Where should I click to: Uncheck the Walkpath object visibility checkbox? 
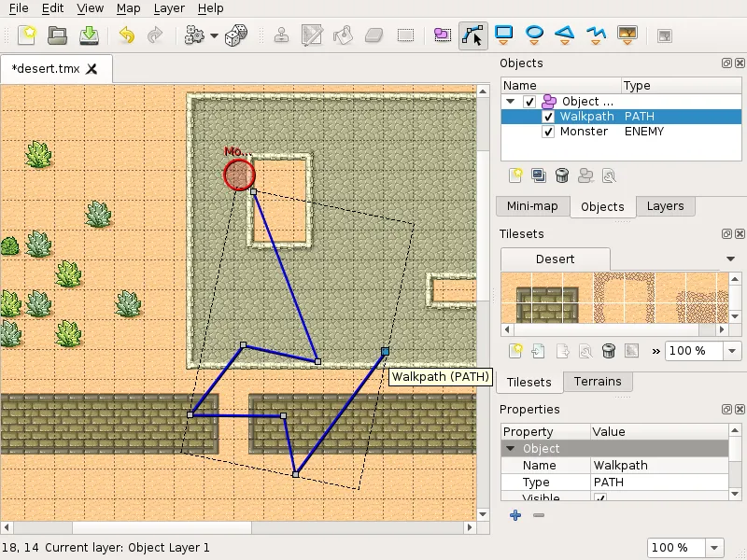point(549,117)
